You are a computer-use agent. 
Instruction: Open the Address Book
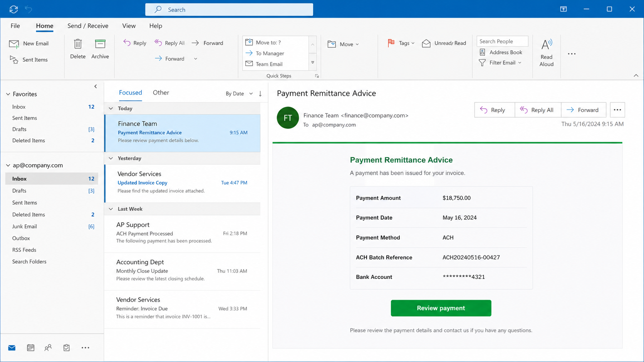(x=501, y=52)
